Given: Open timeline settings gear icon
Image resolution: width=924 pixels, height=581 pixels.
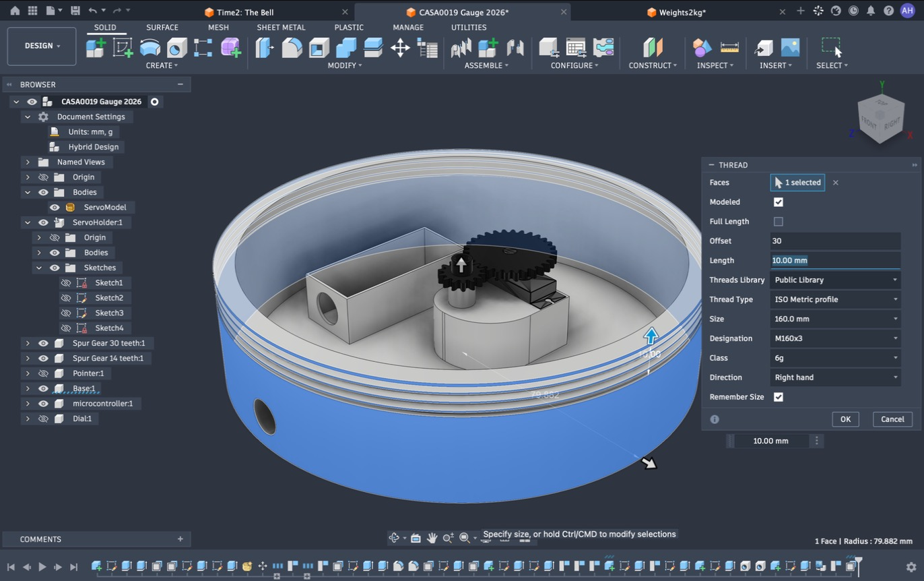Looking at the screenshot, I should [911, 567].
